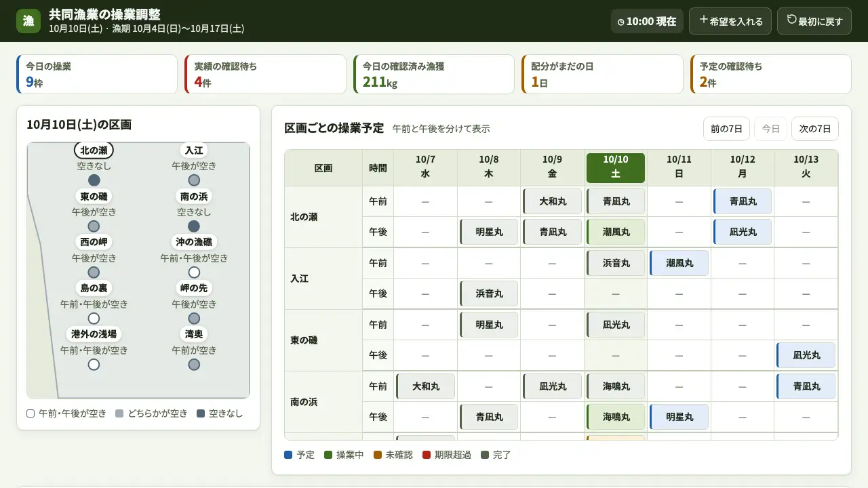
Task: Go to 次の7日
Action: click(815, 129)
